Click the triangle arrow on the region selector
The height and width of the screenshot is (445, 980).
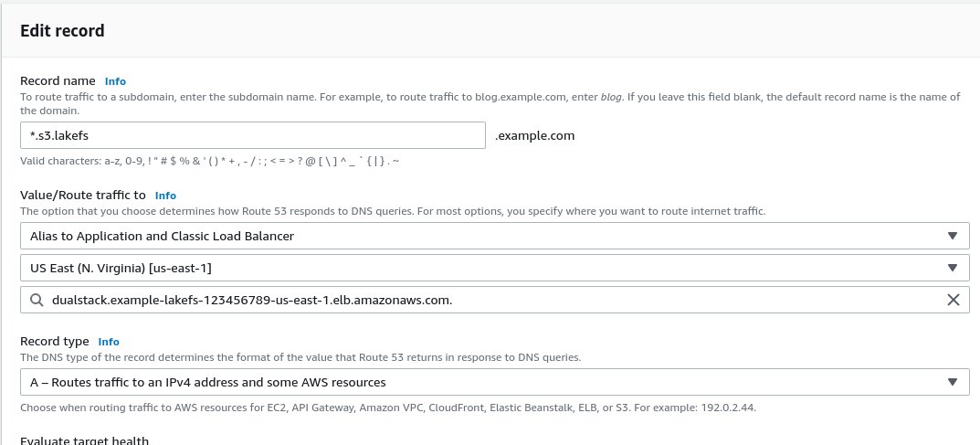(952, 268)
